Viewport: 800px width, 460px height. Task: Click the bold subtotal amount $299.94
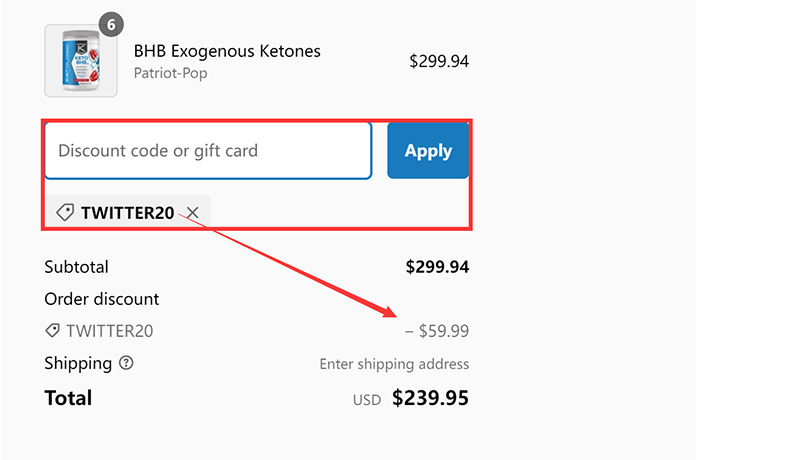437,267
